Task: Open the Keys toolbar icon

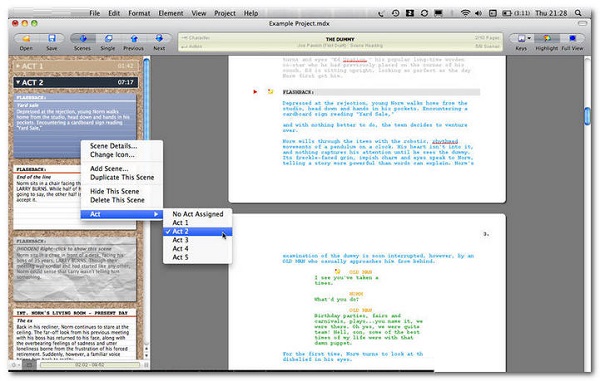Action: [521, 38]
